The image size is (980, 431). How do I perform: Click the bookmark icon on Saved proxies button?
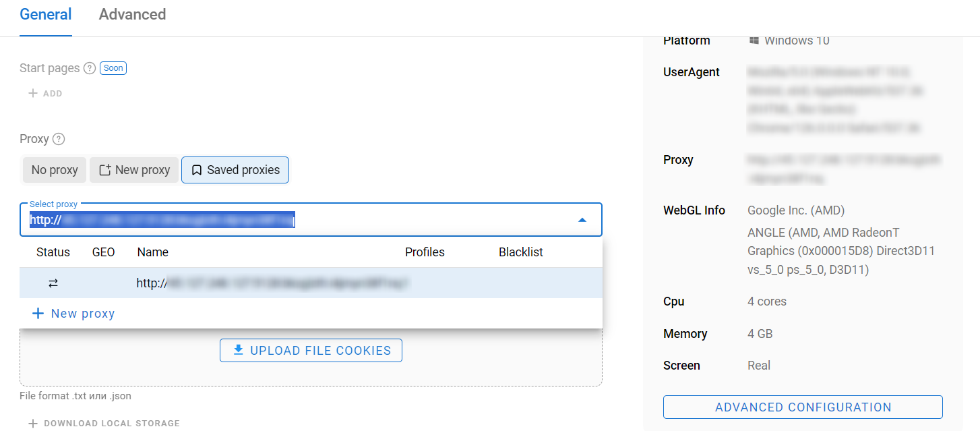coord(195,170)
